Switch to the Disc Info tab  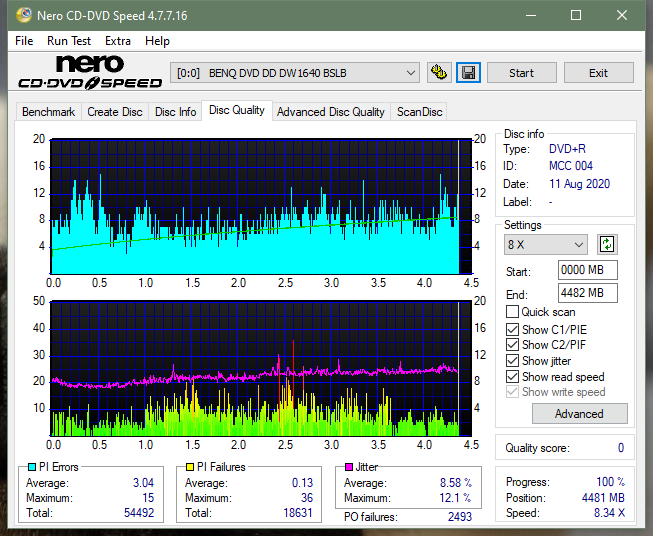[175, 112]
